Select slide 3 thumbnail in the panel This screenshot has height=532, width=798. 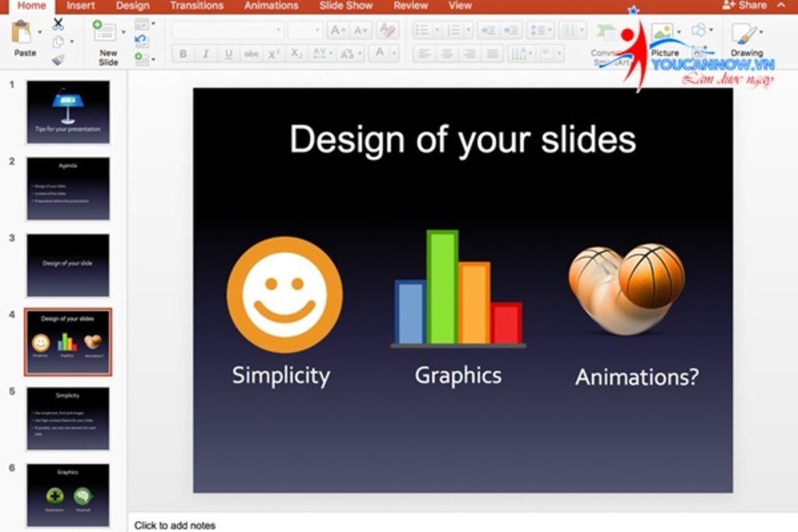[69, 266]
